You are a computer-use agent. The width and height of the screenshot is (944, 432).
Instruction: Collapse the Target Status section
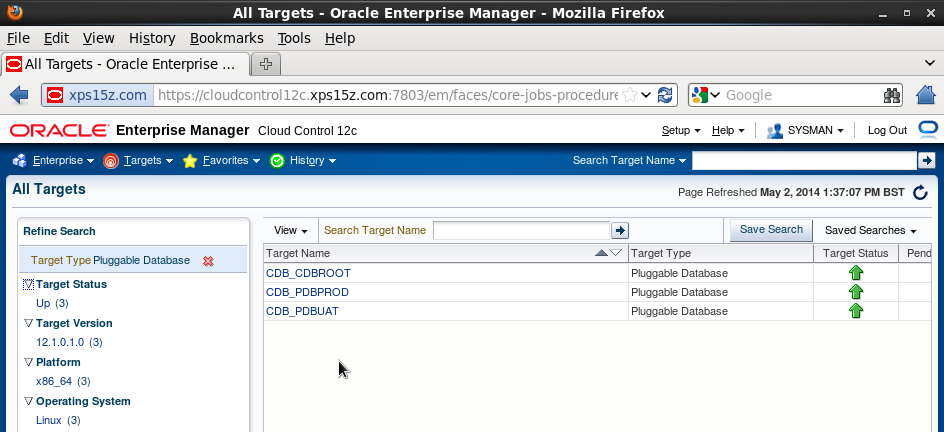tap(28, 285)
